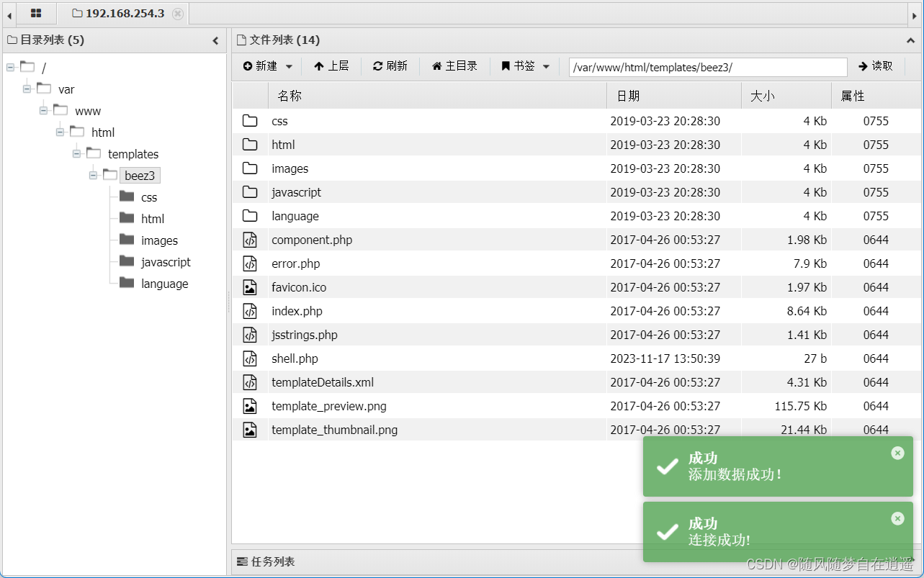Click the shell.php code file icon

pyautogui.click(x=250, y=358)
